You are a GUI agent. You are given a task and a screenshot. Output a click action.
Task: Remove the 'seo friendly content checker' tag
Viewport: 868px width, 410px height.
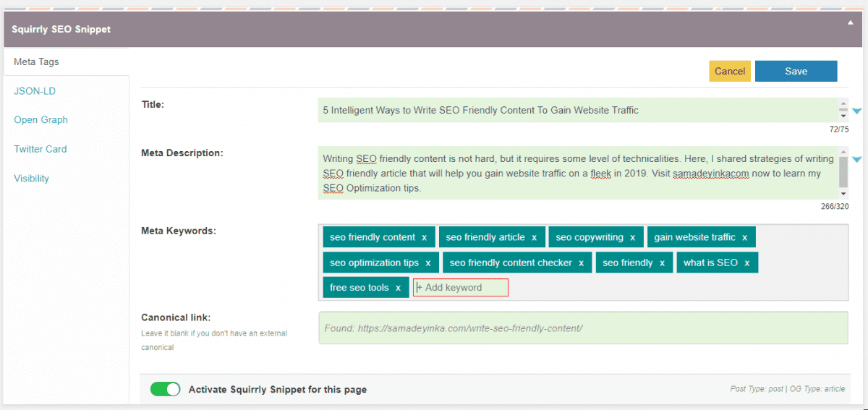582,263
